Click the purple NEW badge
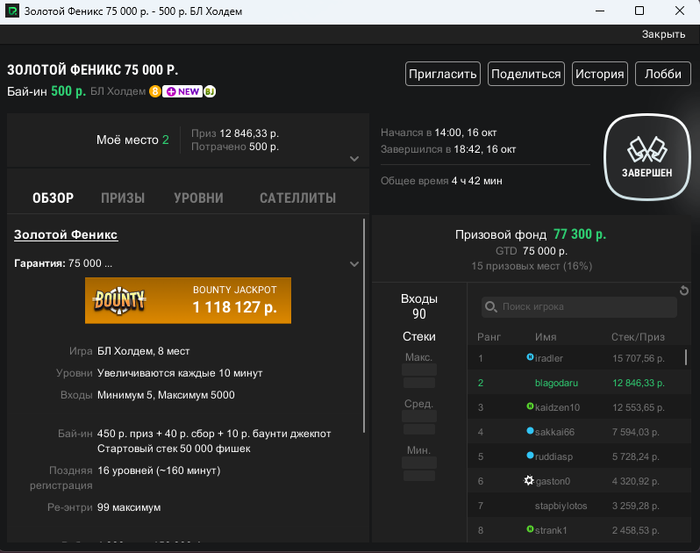Viewport: 700px width, 553px height. (x=182, y=91)
